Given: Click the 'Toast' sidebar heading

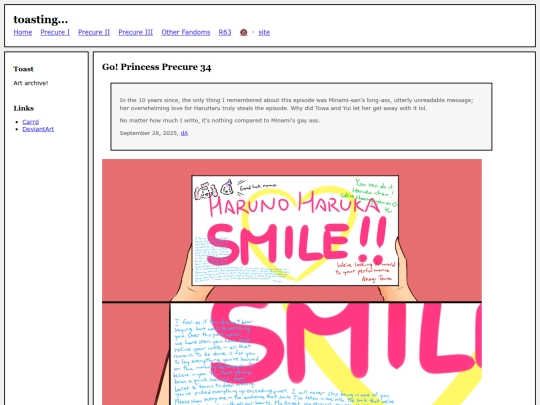Looking at the screenshot, I should point(23,69).
